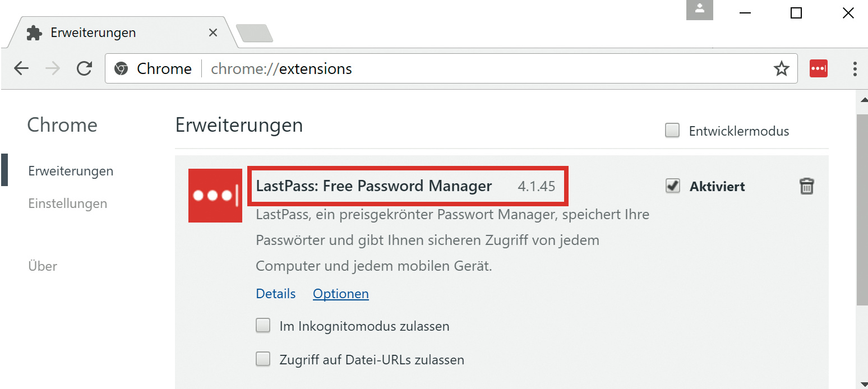Allow LastPass in Inkognitomodus

coord(263,326)
